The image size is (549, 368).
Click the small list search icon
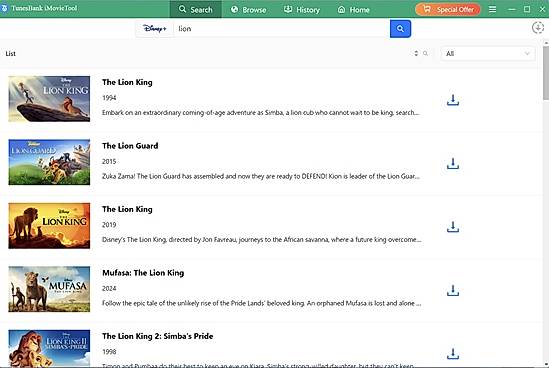[425, 53]
